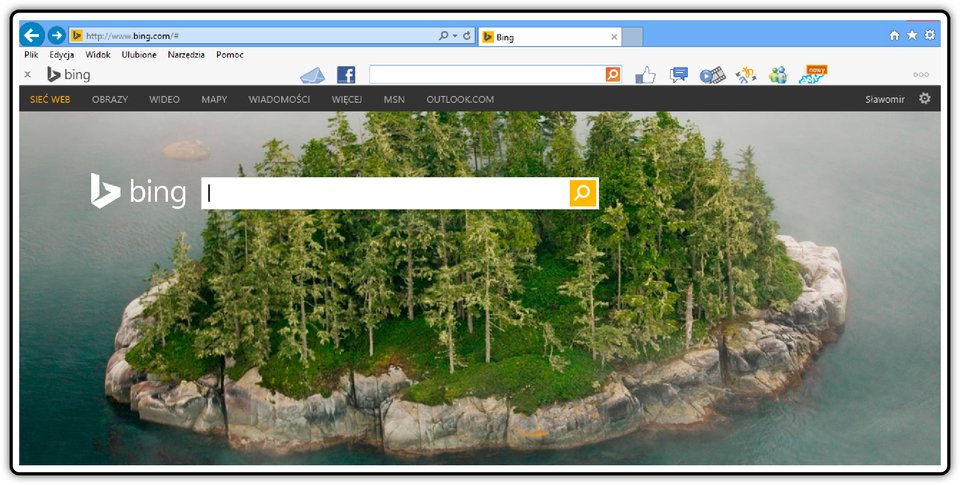
Task: Open the mail envelope toolbar icon
Action: click(x=312, y=75)
